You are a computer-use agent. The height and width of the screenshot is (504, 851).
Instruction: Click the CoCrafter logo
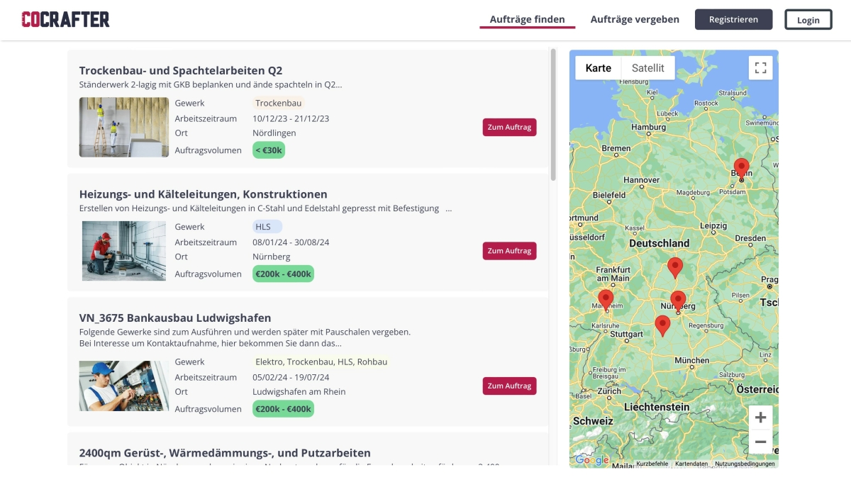click(65, 20)
